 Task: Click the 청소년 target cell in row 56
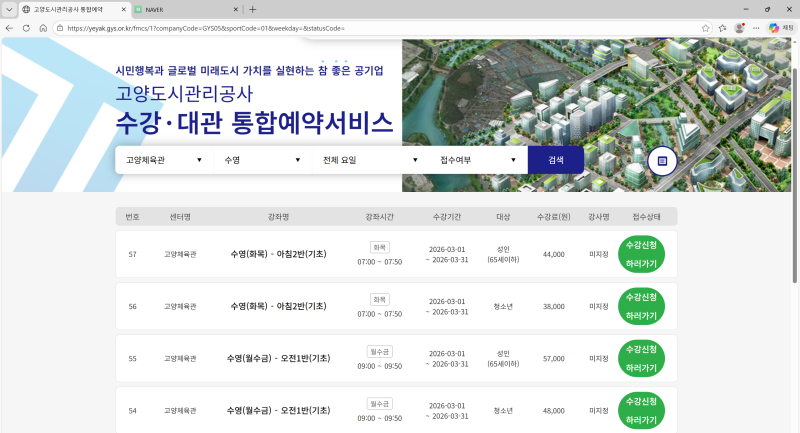coord(503,307)
